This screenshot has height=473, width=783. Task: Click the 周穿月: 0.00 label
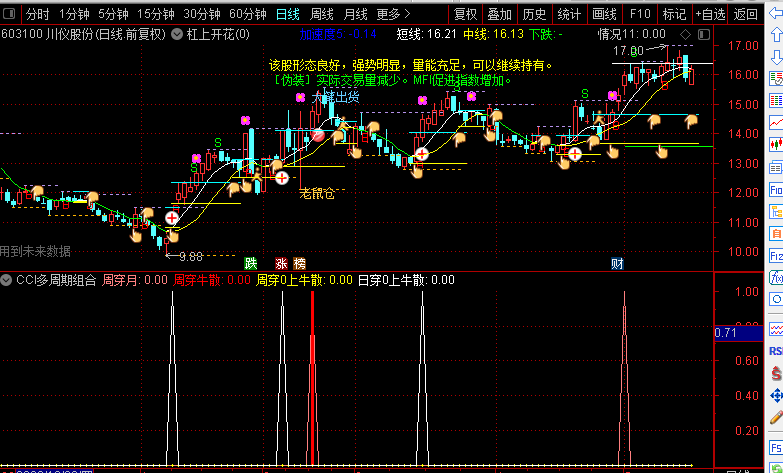(135, 280)
